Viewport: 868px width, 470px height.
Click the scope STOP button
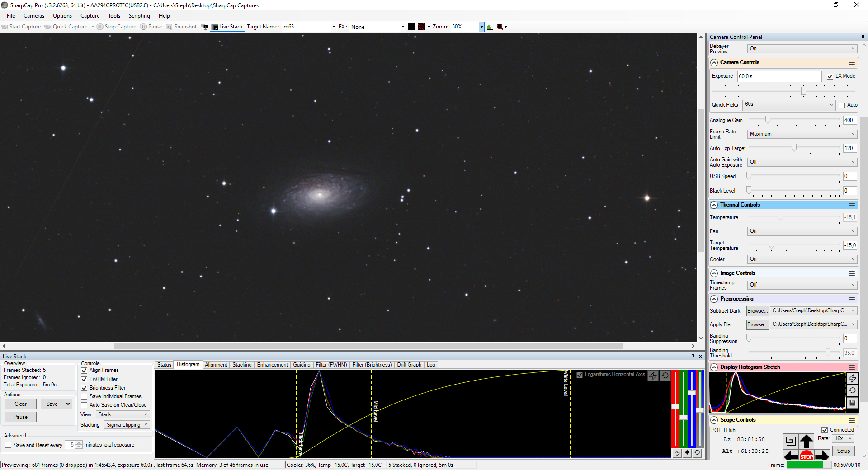coord(807,456)
